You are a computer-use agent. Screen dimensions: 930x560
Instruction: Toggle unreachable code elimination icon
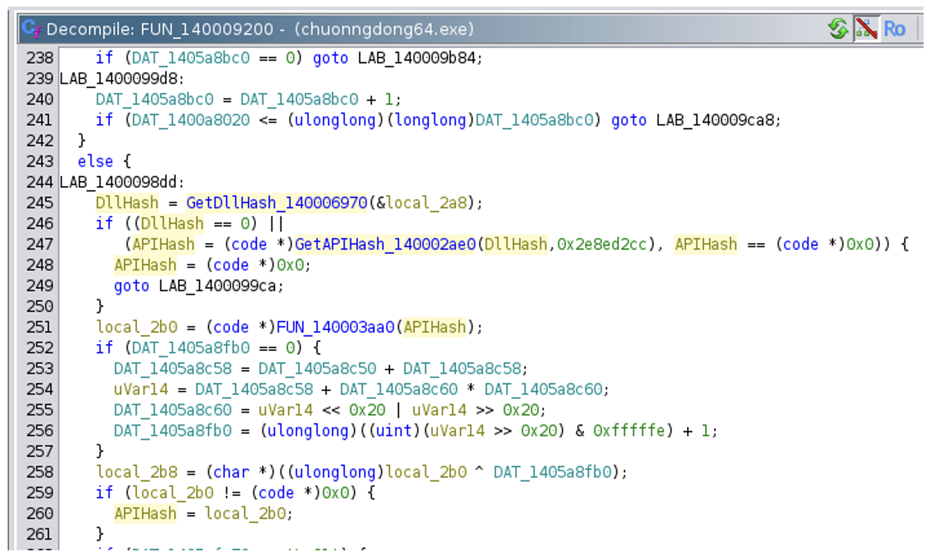click(866, 29)
